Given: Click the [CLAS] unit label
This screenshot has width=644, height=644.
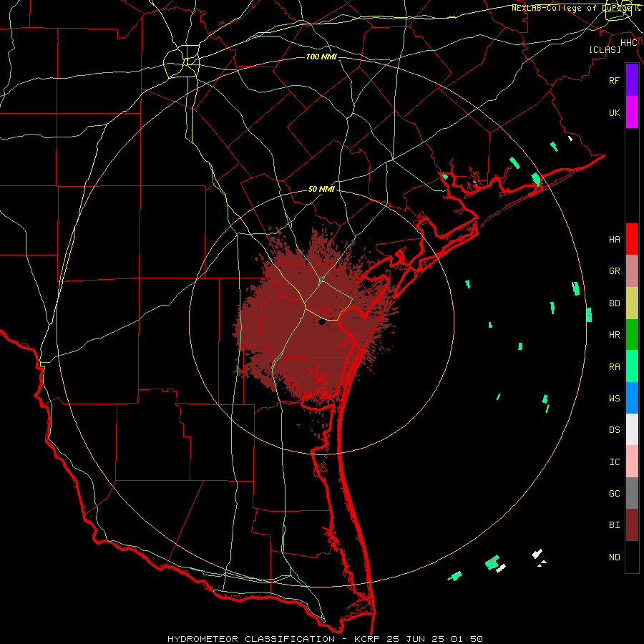Looking at the screenshot, I should (605, 49).
